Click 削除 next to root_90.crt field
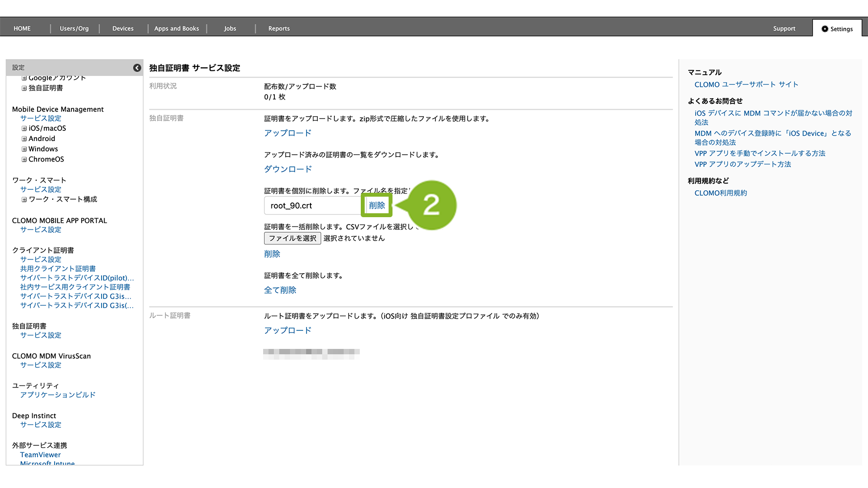Image resolution: width=868 pixels, height=488 pixels. click(377, 205)
